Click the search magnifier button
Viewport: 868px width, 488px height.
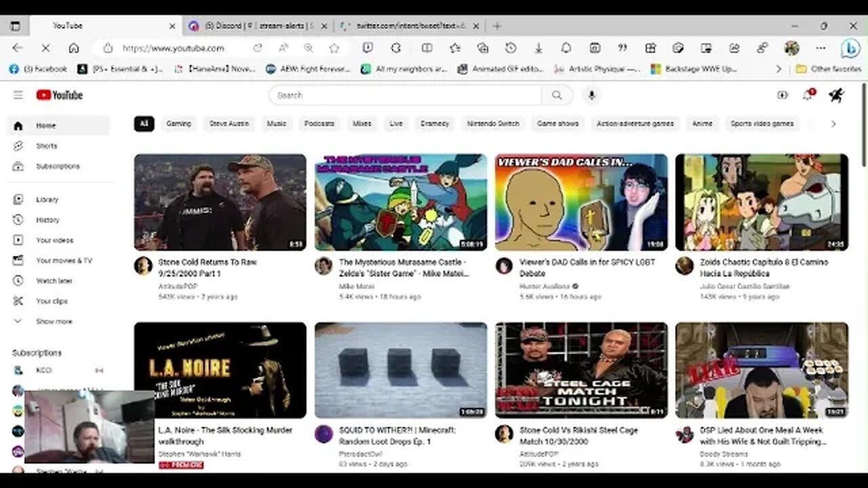click(557, 96)
